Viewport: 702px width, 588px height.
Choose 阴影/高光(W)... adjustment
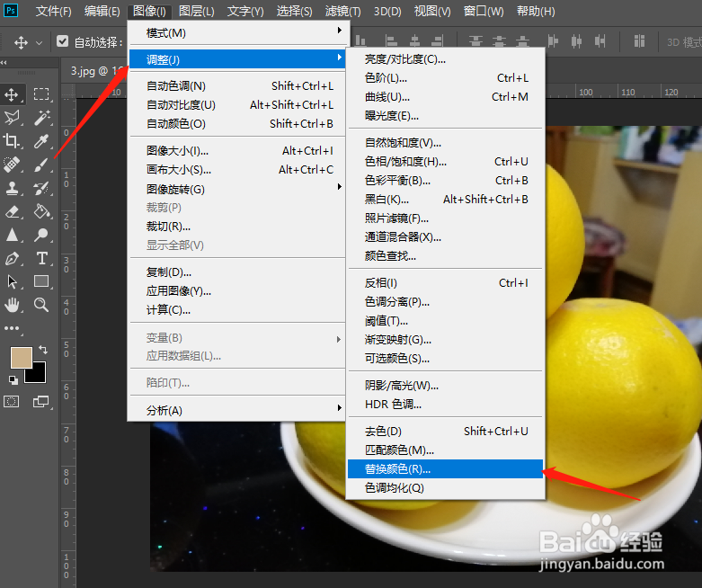click(446, 385)
